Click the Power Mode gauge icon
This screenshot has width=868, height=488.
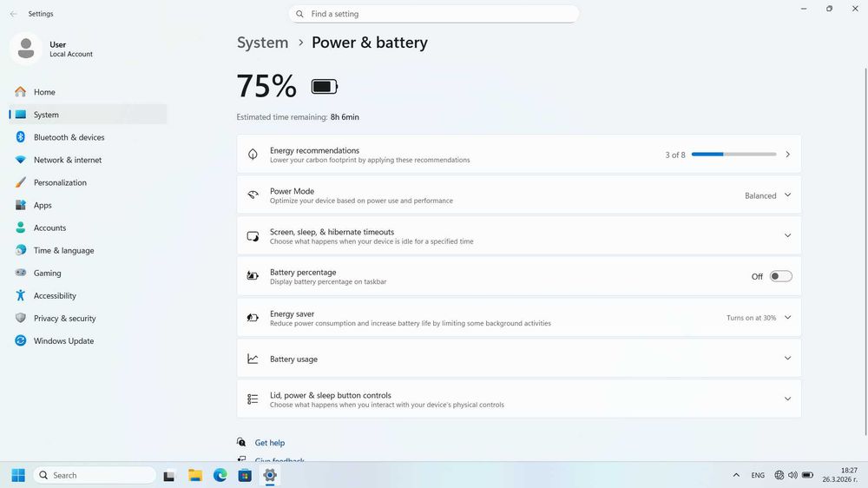253,195
